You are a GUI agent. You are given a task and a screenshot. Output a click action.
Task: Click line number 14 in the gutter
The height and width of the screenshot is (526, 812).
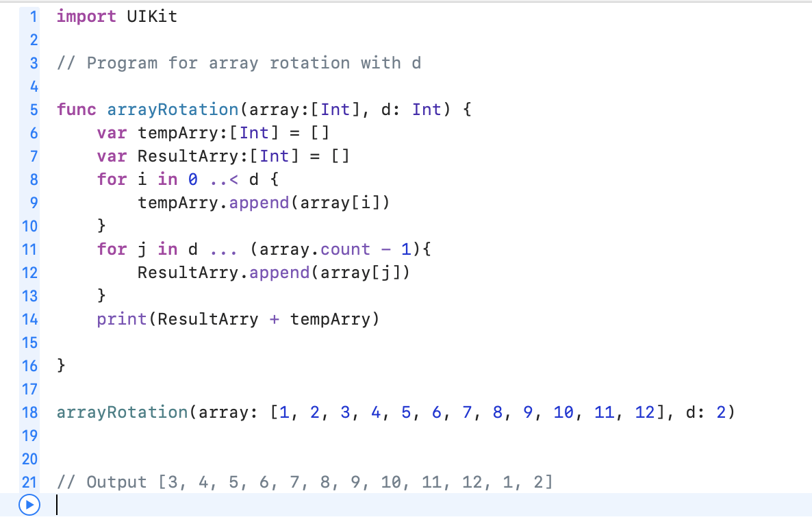[29, 319]
